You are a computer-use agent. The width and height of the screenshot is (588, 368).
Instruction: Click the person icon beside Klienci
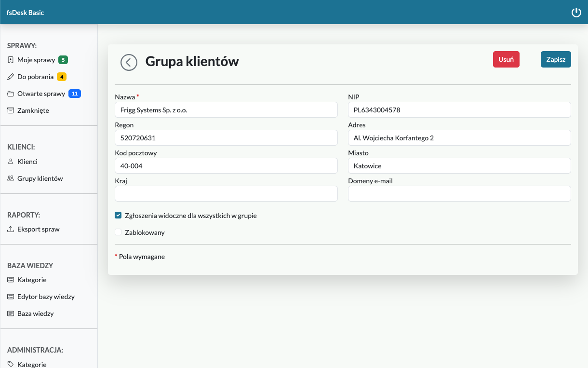point(11,162)
